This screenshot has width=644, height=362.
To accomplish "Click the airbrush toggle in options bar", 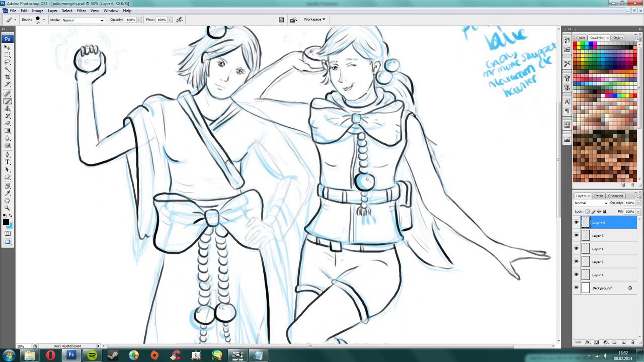I will coord(179,20).
